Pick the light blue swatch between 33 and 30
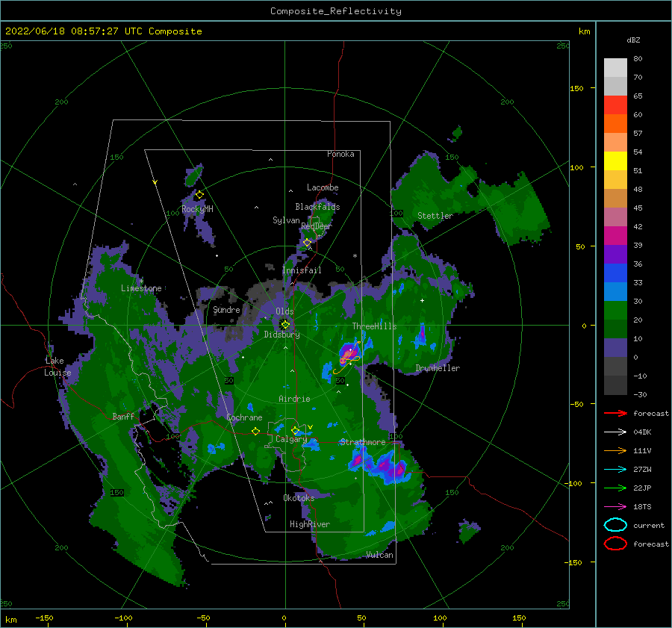Image resolution: width=672 pixels, height=628 pixels. coord(615,291)
